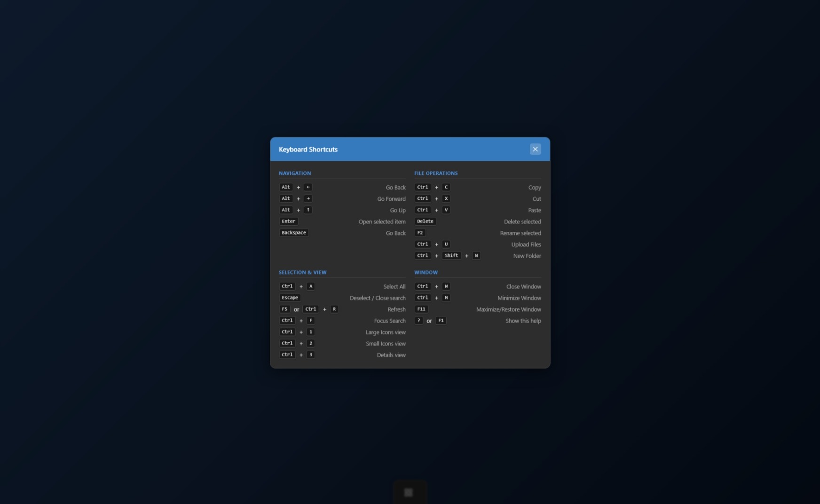Click the WINDOW section heading
820x504 pixels.
426,272
